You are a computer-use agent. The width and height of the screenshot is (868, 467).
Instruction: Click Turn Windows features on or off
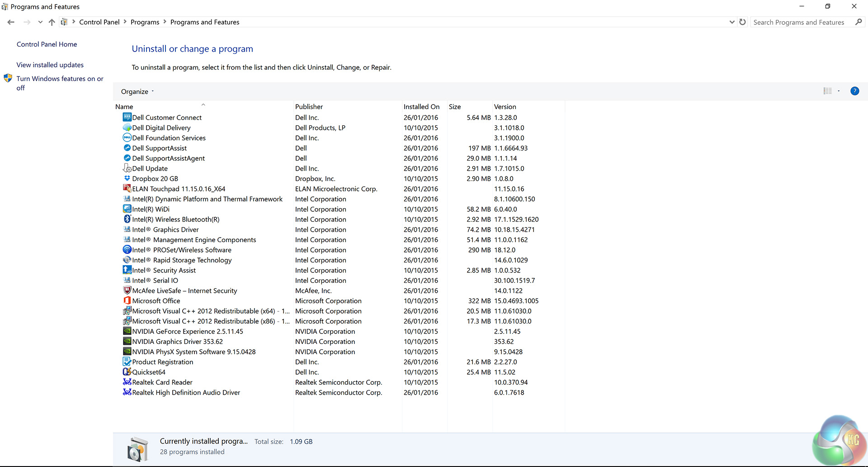60,79
